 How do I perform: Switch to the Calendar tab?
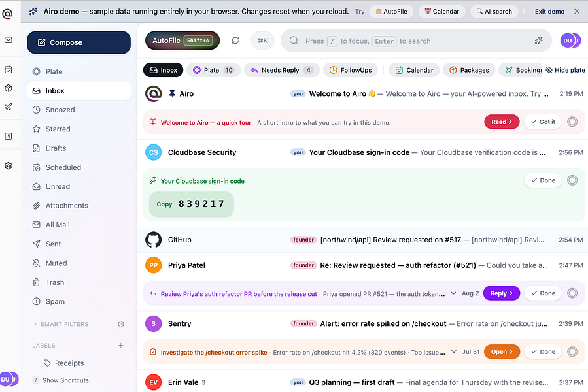point(414,70)
